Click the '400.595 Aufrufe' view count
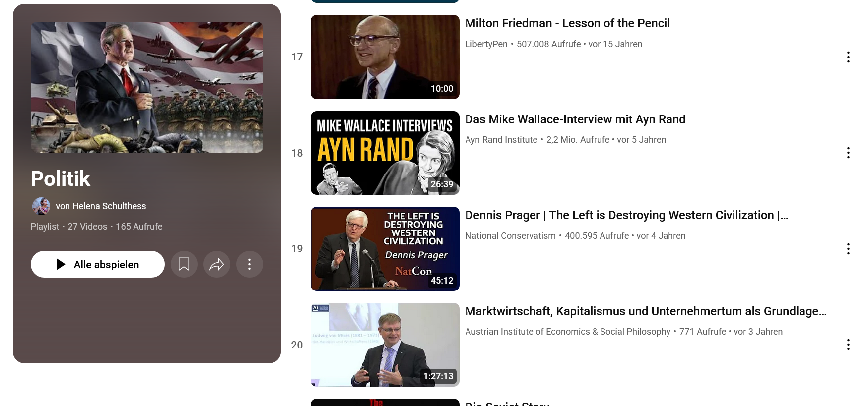The width and height of the screenshot is (868, 406). point(597,236)
